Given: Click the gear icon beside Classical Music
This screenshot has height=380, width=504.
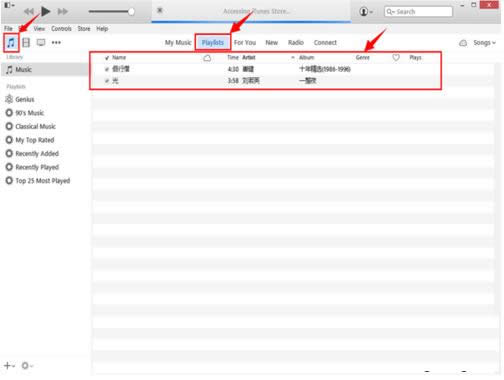Looking at the screenshot, I should coord(9,126).
